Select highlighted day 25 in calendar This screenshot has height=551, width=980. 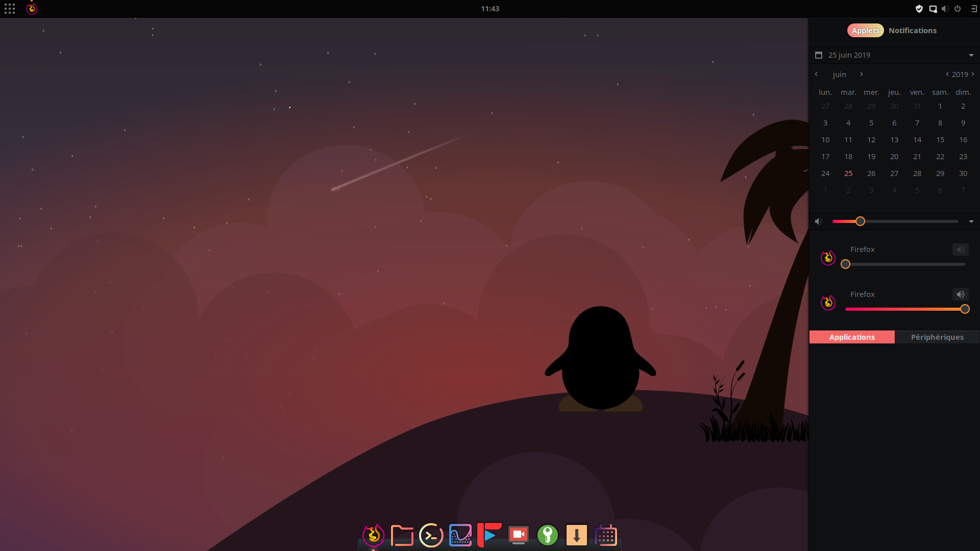(x=848, y=173)
